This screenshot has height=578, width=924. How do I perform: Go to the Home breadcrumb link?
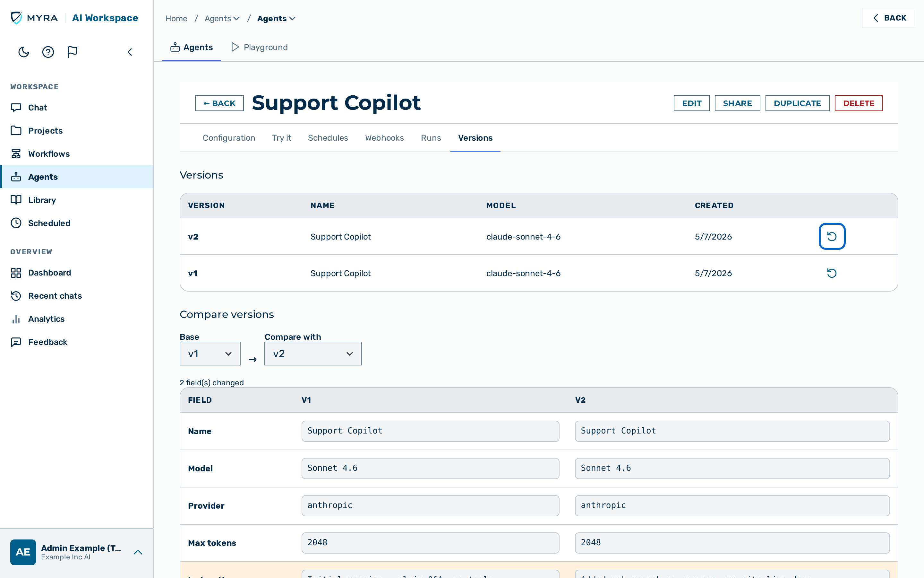(x=176, y=18)
